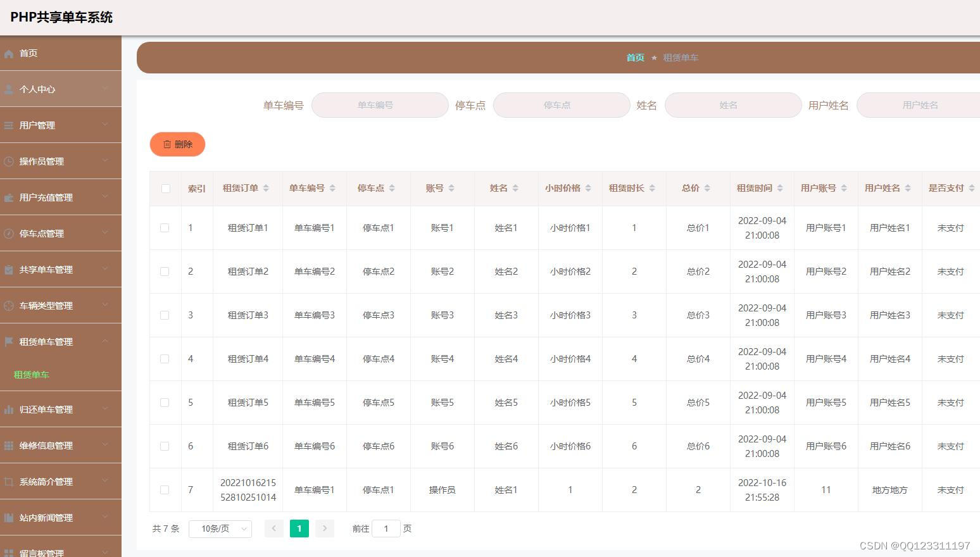Click the 停车点 search input
Viewport: 980px width, 557px height.
pyautogui.click(x=562, y=105)
